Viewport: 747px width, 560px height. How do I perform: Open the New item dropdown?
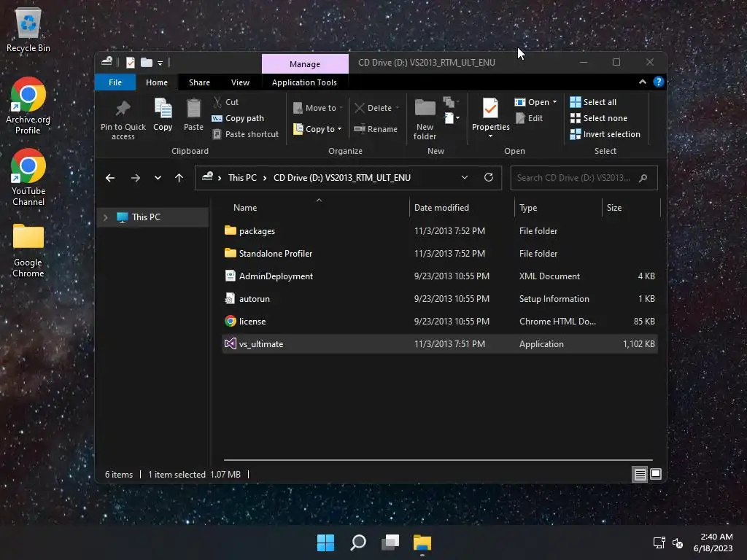[x=452, y=117]
